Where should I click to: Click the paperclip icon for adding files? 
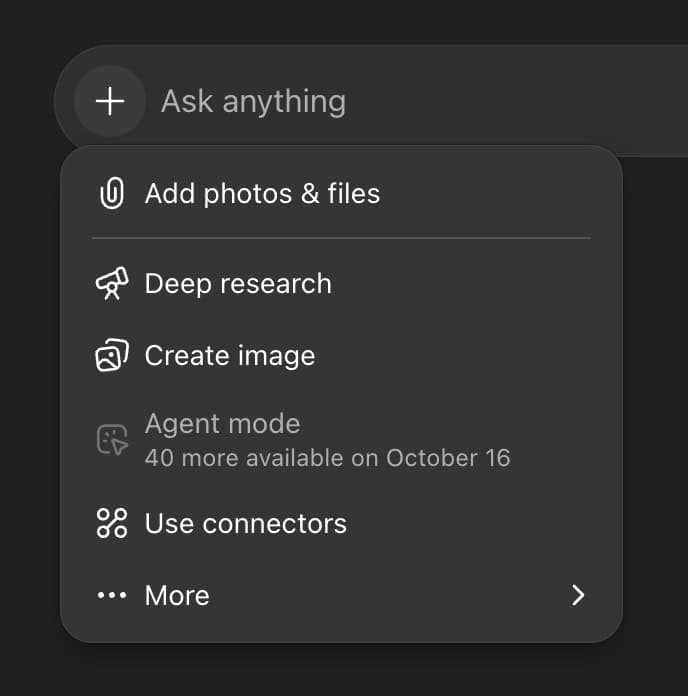(112, 193)
